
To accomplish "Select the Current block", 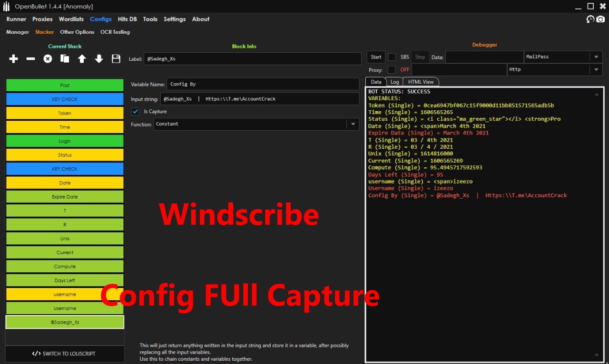I will coord(65,252).
